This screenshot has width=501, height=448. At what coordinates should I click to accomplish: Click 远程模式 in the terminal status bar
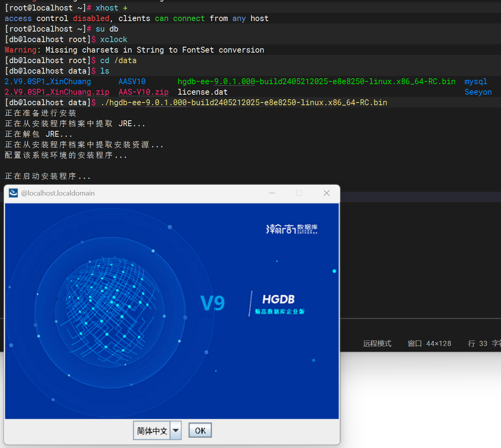[377, 343]
